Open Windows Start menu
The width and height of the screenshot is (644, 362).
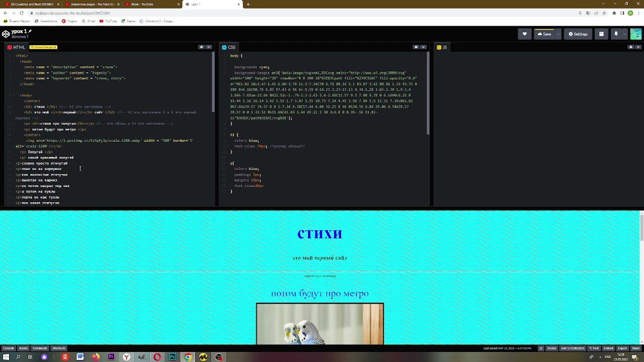click(6, 357)
